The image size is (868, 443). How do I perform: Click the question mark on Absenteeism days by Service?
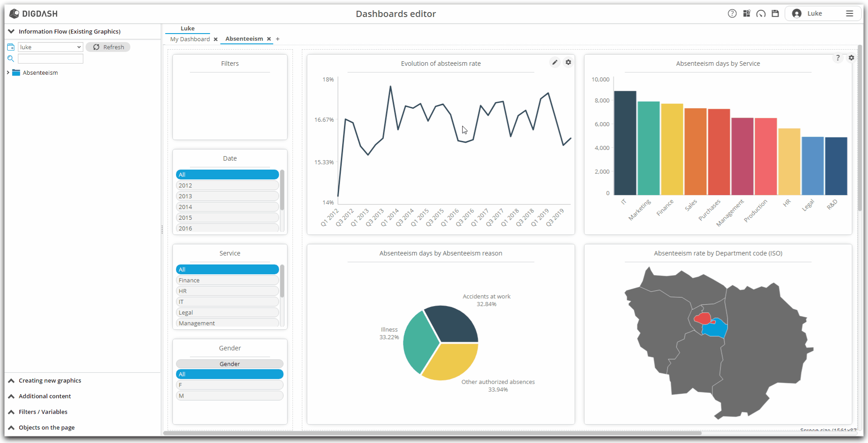tap(838, 58)
